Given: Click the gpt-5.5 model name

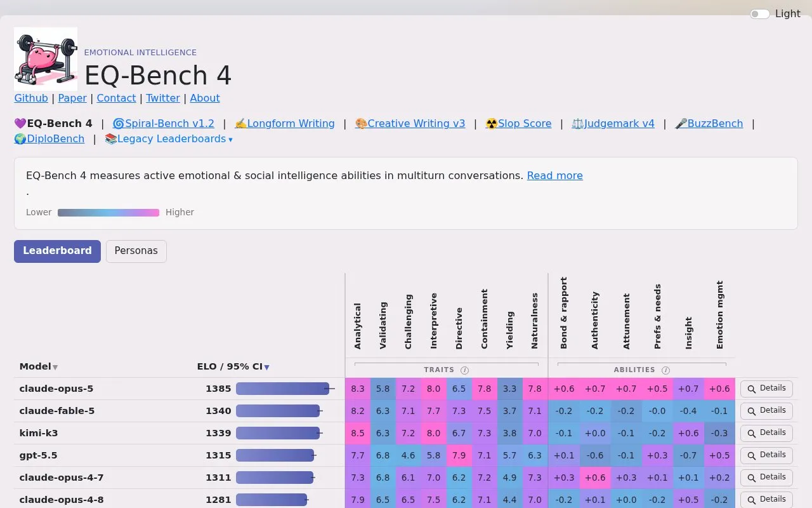Looking at the screenshot, I should tap(39, 455).
